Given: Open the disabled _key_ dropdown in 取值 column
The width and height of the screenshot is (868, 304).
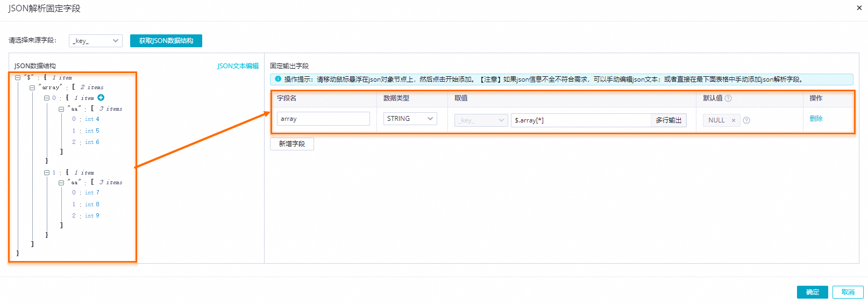Looking at the screenshot, I should coord(481,120).
